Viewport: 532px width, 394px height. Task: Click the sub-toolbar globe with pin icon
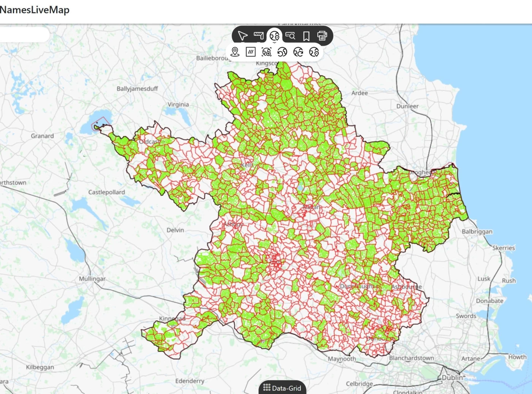pyautogui.click(x=314, y=52)
